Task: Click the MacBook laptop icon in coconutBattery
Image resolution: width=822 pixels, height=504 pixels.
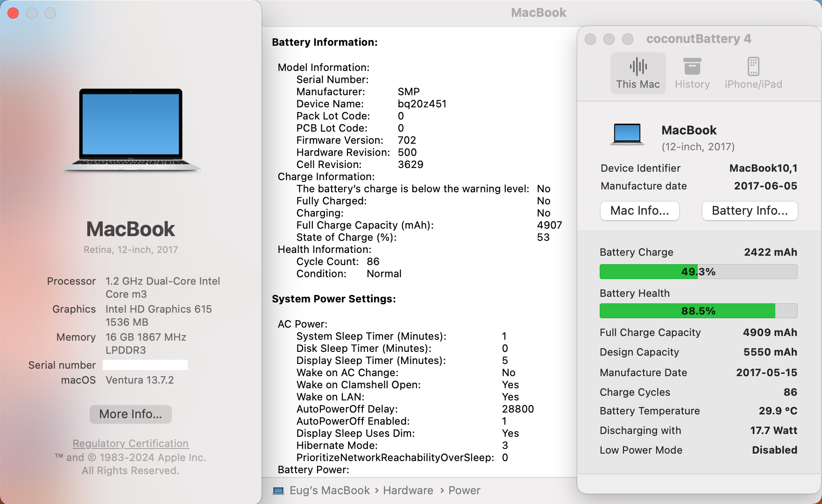Action: [627, 134]
